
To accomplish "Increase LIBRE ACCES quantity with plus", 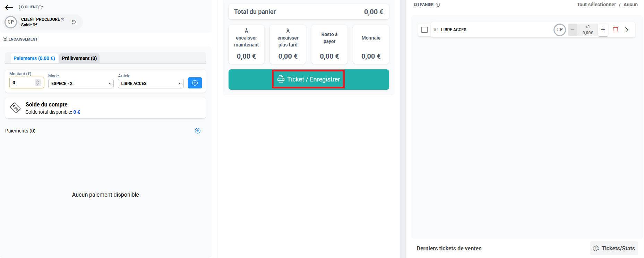I will [603, 30].
